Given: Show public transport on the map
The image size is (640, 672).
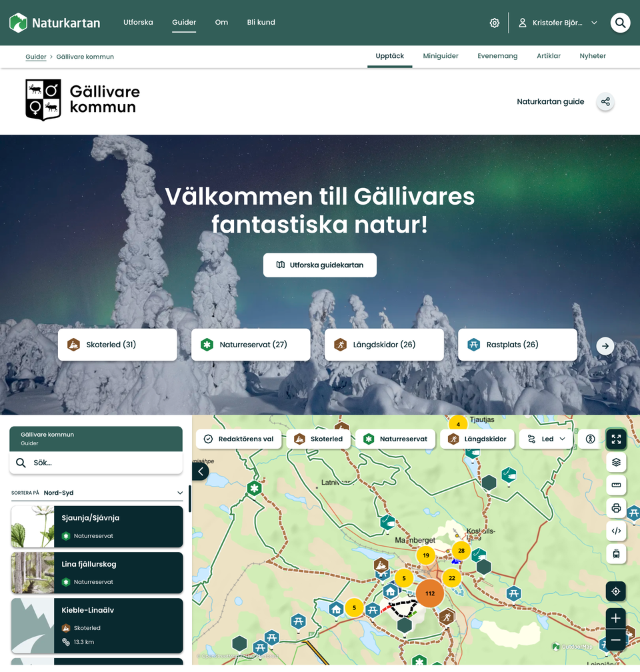Looking at the screenshot, I should (616, 553).
